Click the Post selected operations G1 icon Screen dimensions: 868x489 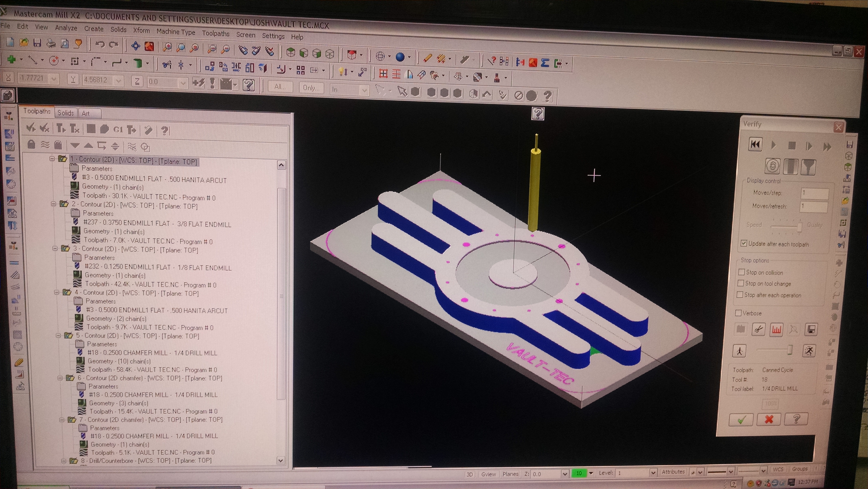tap(118, 129)
